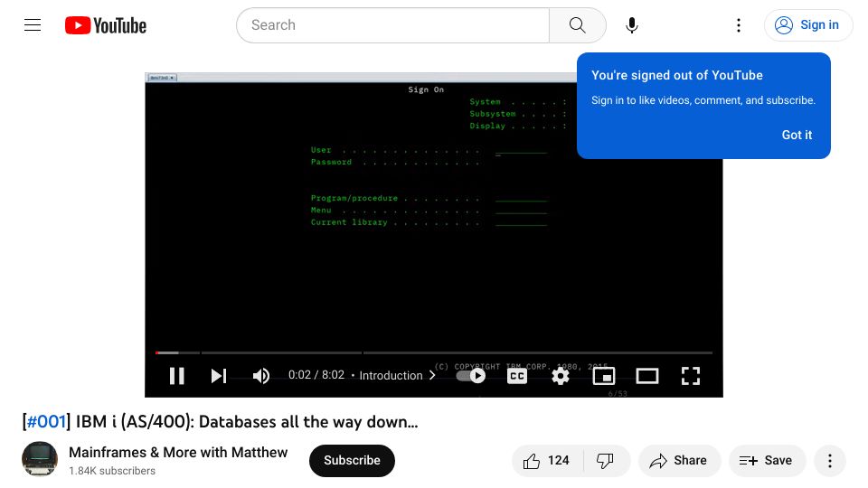Expand the Introduction chapter list
The image size is (868, 488).
tap(397, 375)
